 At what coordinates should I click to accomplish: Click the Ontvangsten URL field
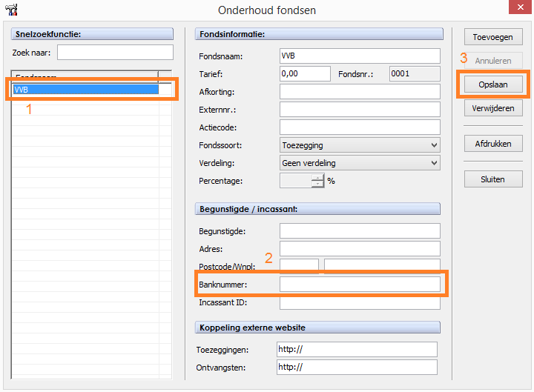click(x=357, y=368)
